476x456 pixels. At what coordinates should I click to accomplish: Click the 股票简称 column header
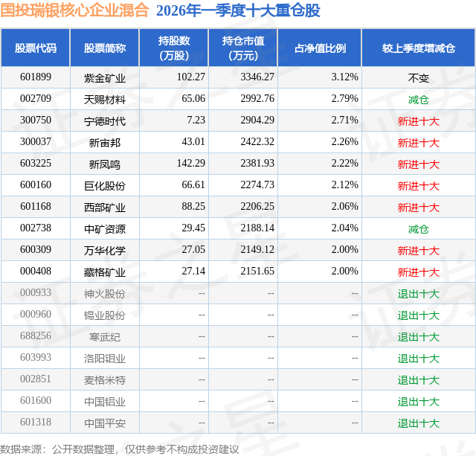coord(105,48)
